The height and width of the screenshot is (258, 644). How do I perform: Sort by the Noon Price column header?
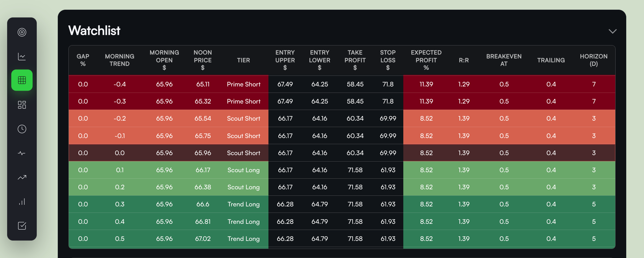coord(203,60)
